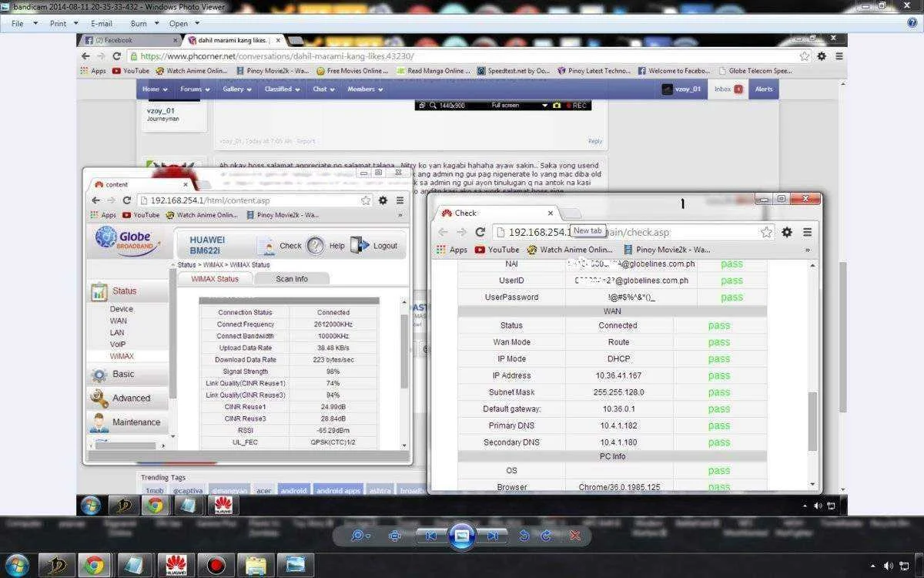Open the Print menu in Photo Viewer
The width and height of the screenshot is (924, 578).
62,24
